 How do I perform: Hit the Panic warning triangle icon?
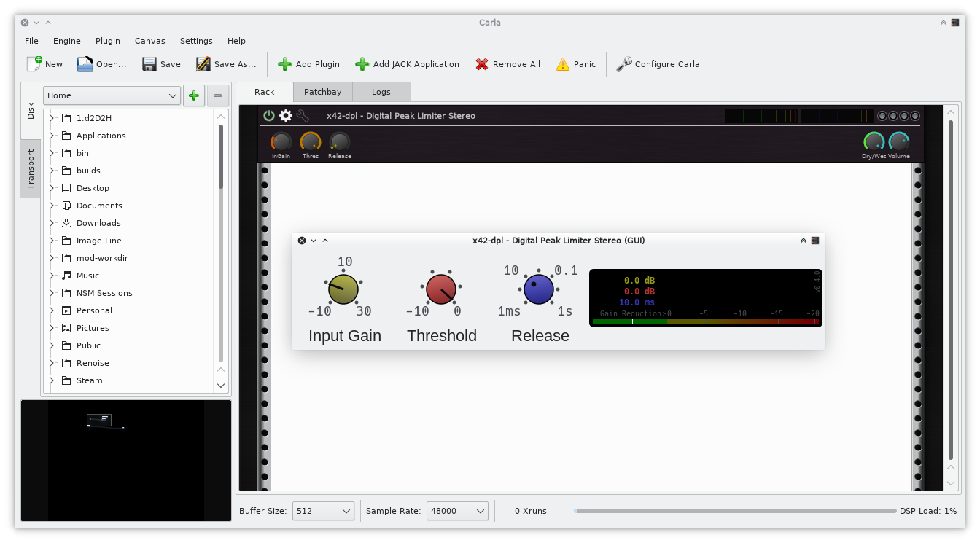pos(563,64)
